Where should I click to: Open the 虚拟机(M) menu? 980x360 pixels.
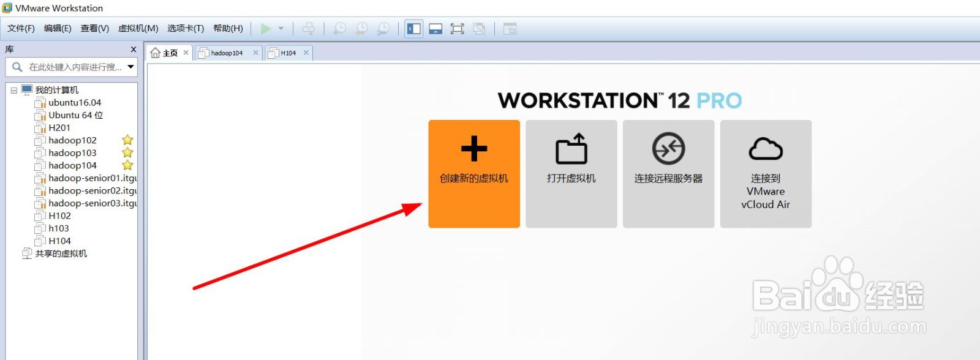tap(138, 28)
